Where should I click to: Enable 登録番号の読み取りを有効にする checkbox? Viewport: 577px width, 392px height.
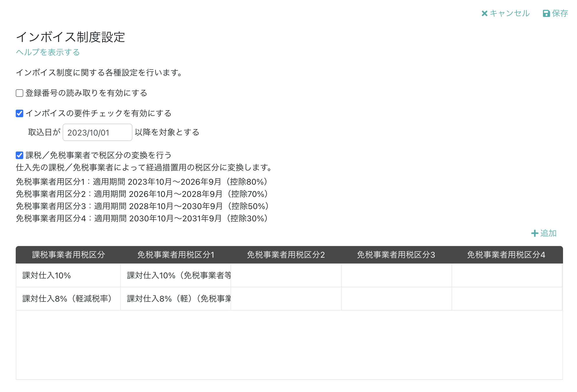pyautogui.click(x=20, y=93)
